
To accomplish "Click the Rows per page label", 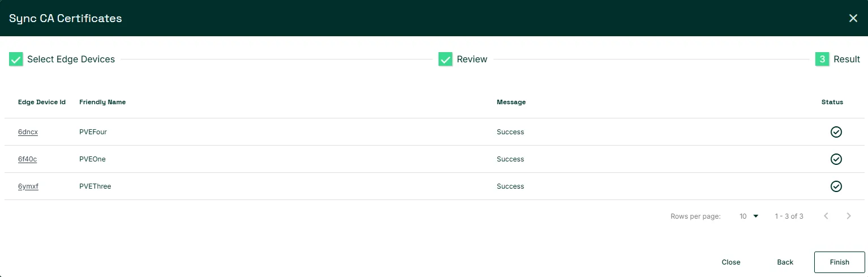I will (695, 216).
